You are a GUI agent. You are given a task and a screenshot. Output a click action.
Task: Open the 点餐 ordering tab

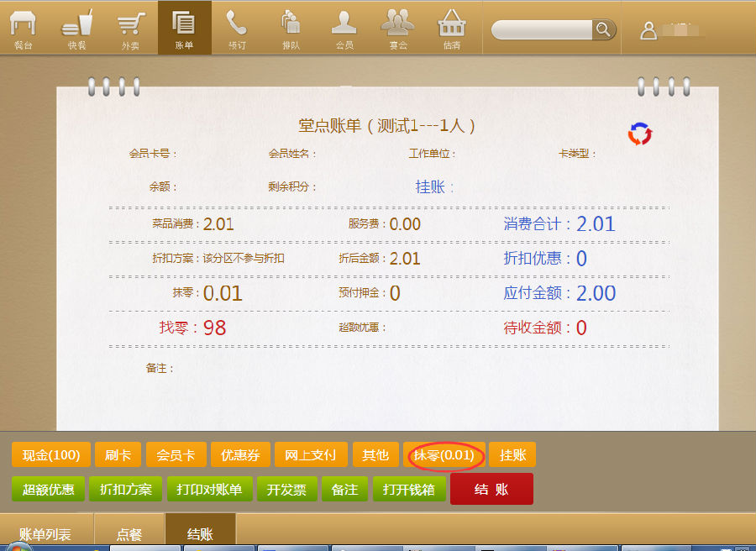click(129, 534)
